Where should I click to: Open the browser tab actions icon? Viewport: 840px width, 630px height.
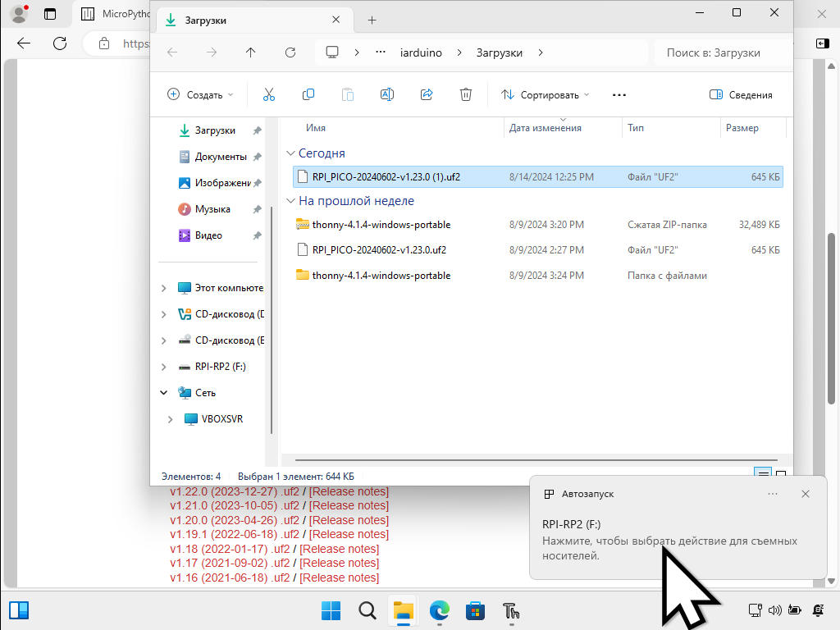tap(50, 14)
